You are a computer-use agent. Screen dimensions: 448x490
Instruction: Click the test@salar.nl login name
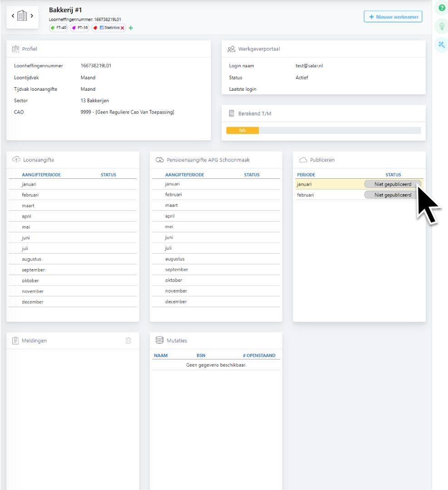(x=309, y=66)
